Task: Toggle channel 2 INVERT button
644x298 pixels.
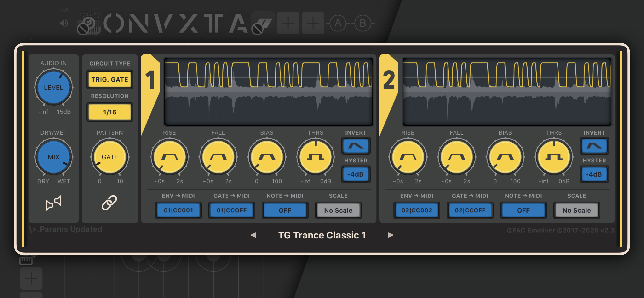Action: pyautogui.click(x=594, y=146)
